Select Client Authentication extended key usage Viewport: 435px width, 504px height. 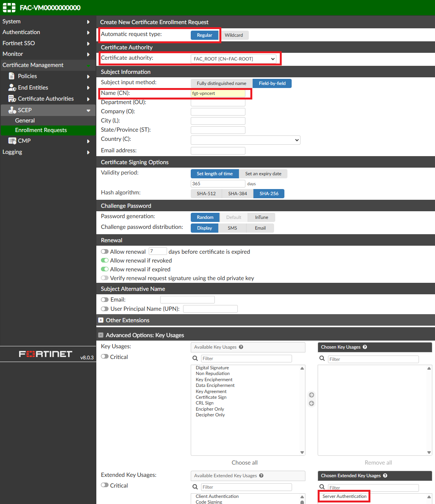[x=217, y=496]
